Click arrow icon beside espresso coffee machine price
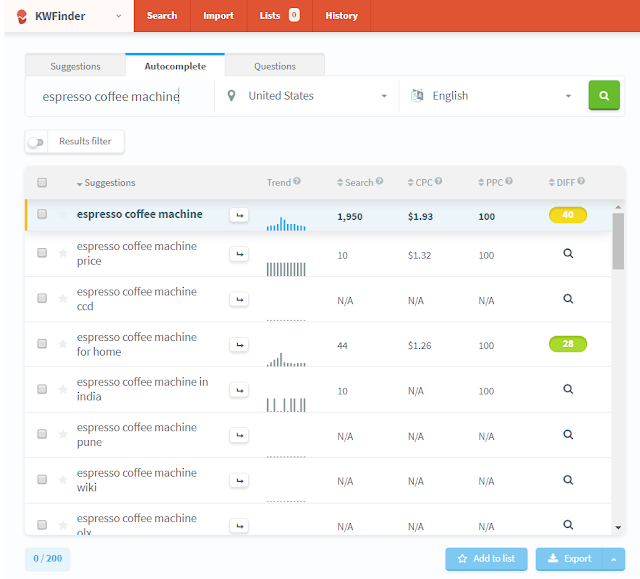 click(239, 254)
